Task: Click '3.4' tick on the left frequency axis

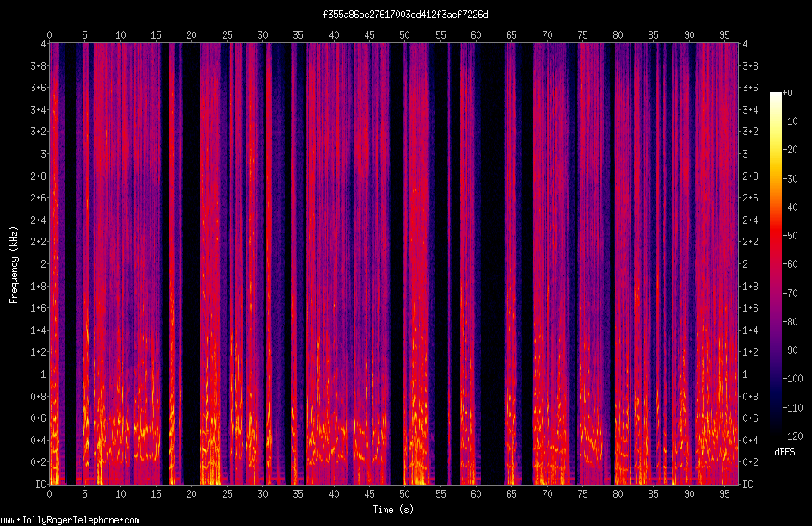Action: coord(39,110)
